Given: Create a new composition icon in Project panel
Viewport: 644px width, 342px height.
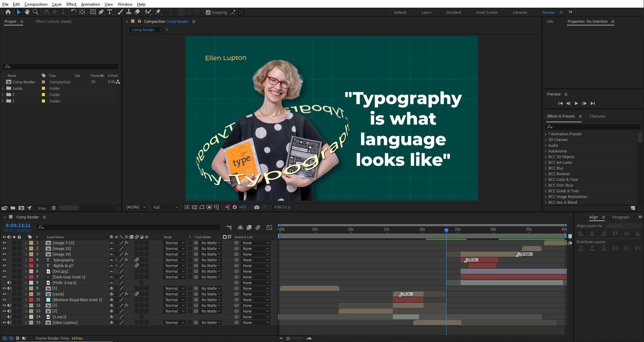Looking at the screenshot, I should (21, 208).
